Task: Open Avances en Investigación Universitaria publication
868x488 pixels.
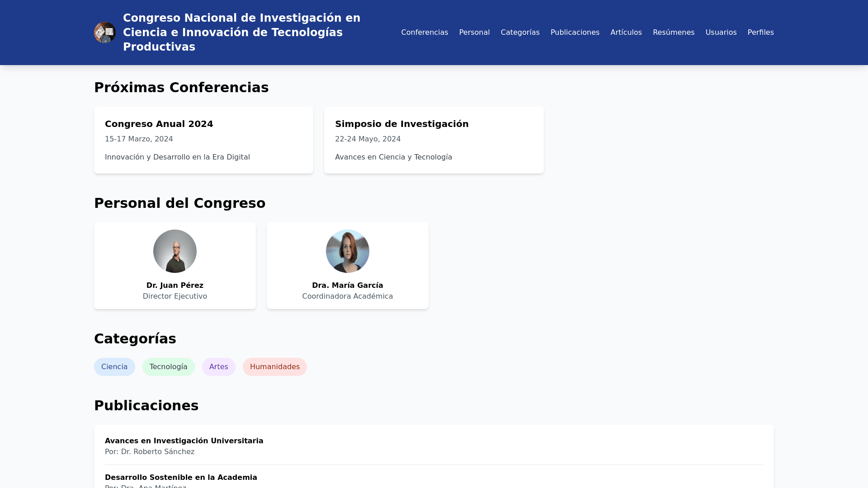Action: coord(184,441)
